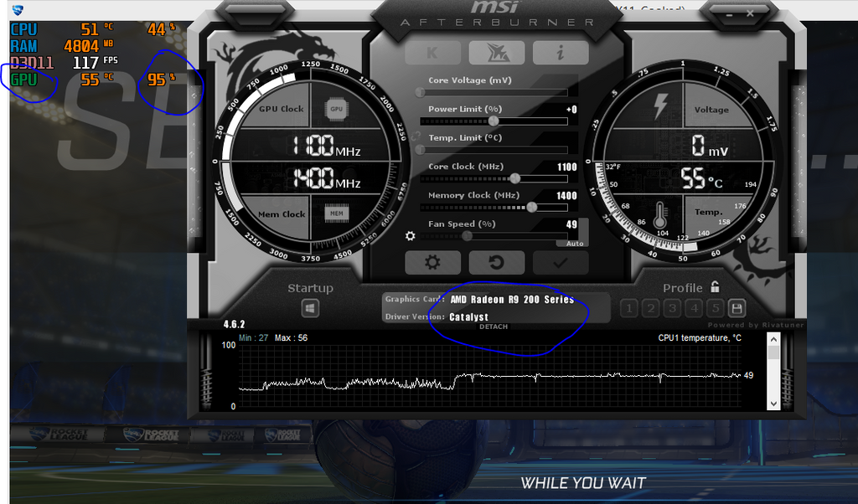Detach the hardware monitor graph panel

click(x=494, y=327)
